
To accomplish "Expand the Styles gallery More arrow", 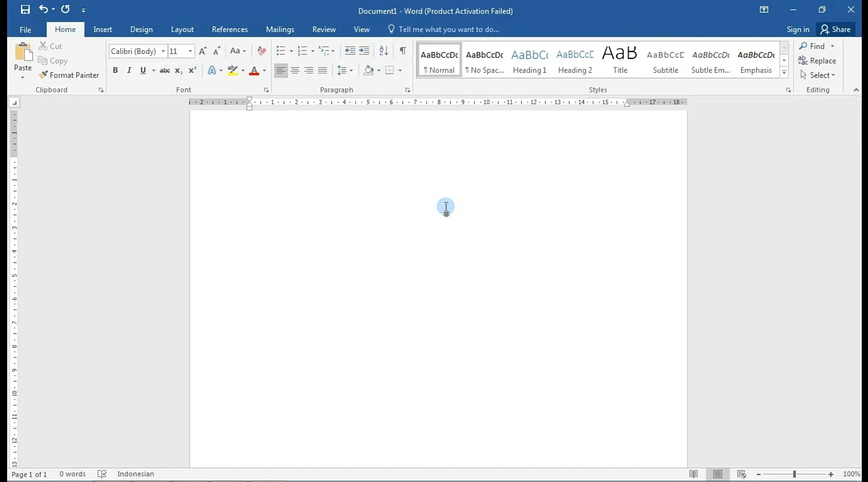I will coord(784,72).
